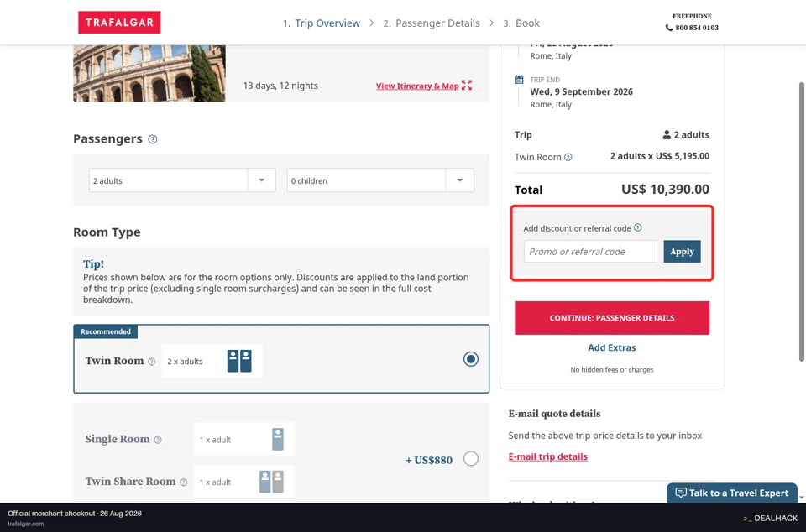This screenshot has width=806, height=532.
Task: Click the trafalgar.com footer text
Action: pyautogui.click(x=26, y=524)
